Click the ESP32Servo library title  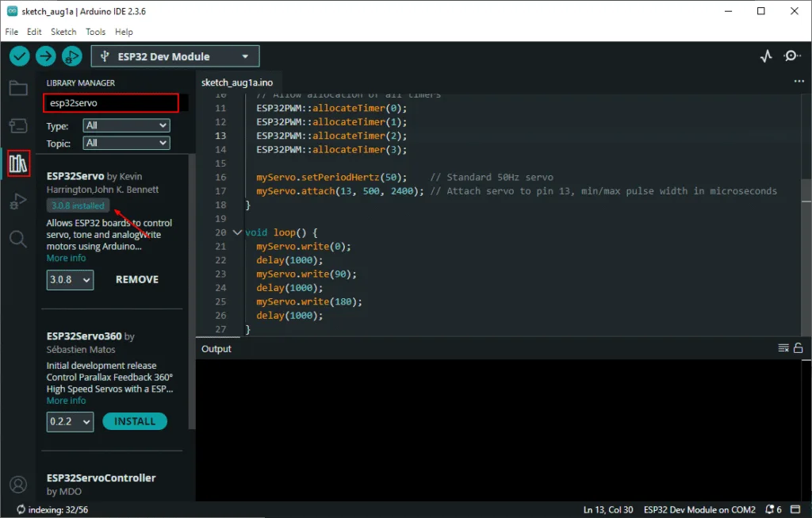coord(75,176)
